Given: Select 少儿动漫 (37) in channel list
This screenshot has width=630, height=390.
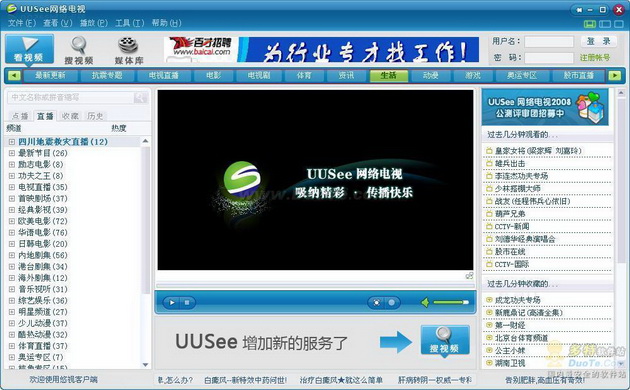Looking at the screenshot, I should pyautogui.click(x=43, y=323).
